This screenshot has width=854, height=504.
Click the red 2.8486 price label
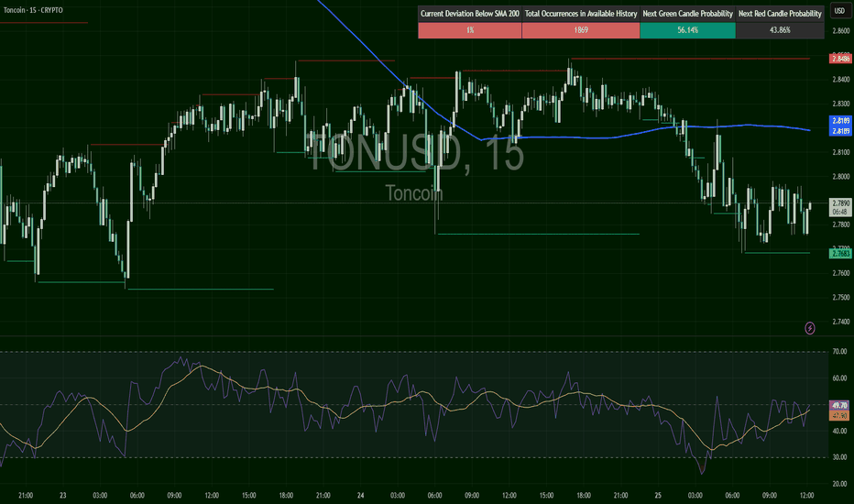point(839,58)
